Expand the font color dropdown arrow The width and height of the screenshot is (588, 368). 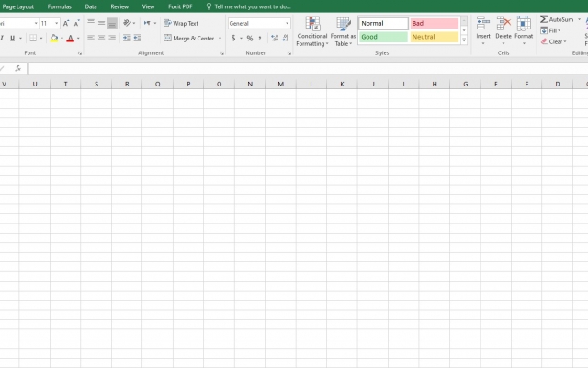(78, 39)
